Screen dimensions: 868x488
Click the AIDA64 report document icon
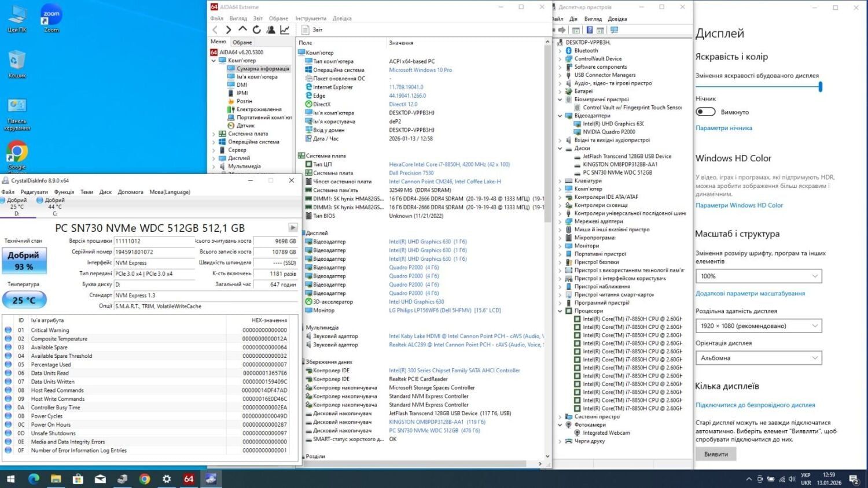[x=306, y=29]
